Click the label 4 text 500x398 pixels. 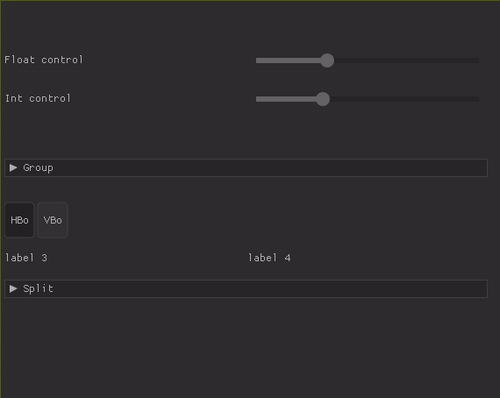click(269, 258)
